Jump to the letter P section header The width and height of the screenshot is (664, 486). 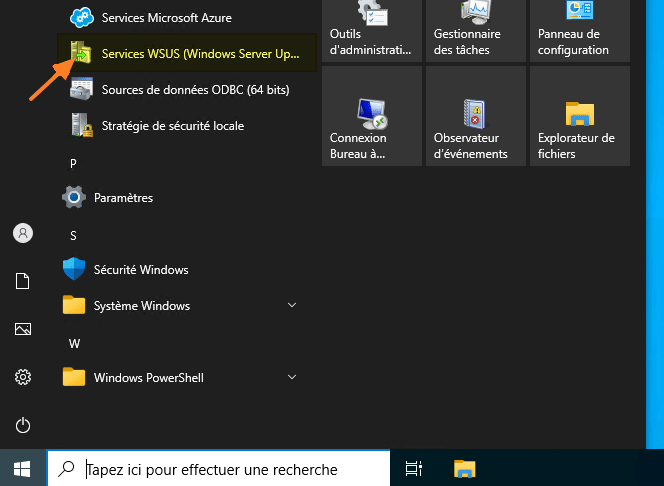[x=73, y=163]
